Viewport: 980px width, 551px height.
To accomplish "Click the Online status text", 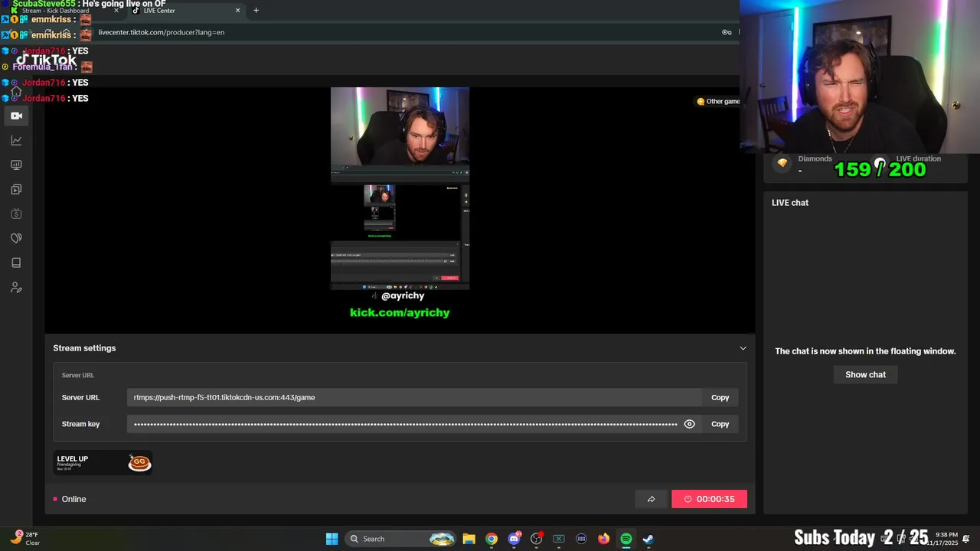I will pos(73,499).
